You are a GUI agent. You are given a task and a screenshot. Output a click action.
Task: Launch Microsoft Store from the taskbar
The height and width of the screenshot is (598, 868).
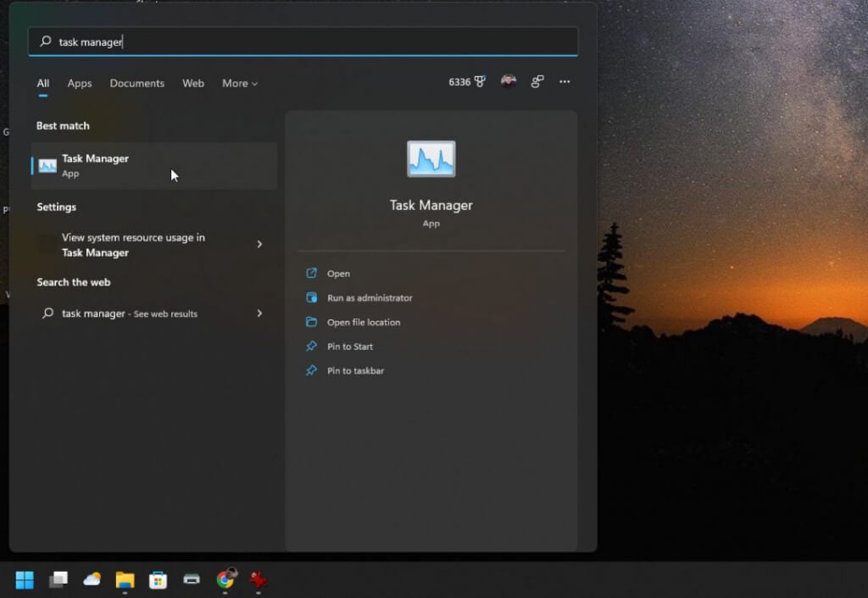pos(158,579)
